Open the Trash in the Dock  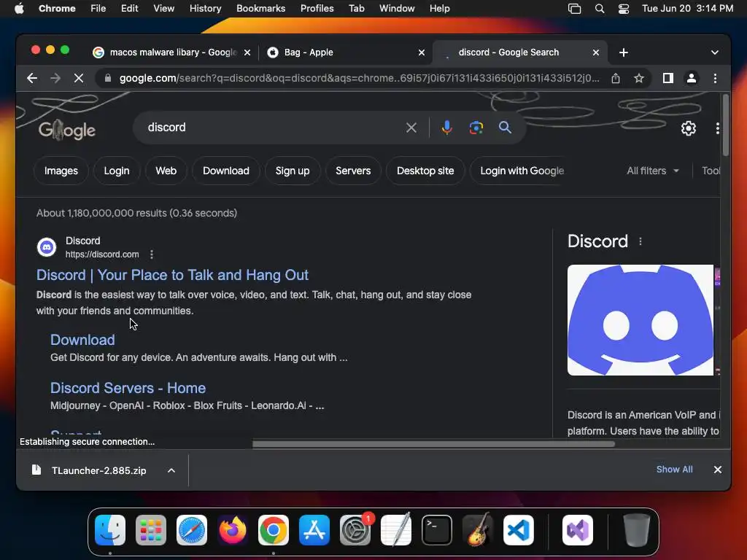pyautogui.click(x=636, y=530)
